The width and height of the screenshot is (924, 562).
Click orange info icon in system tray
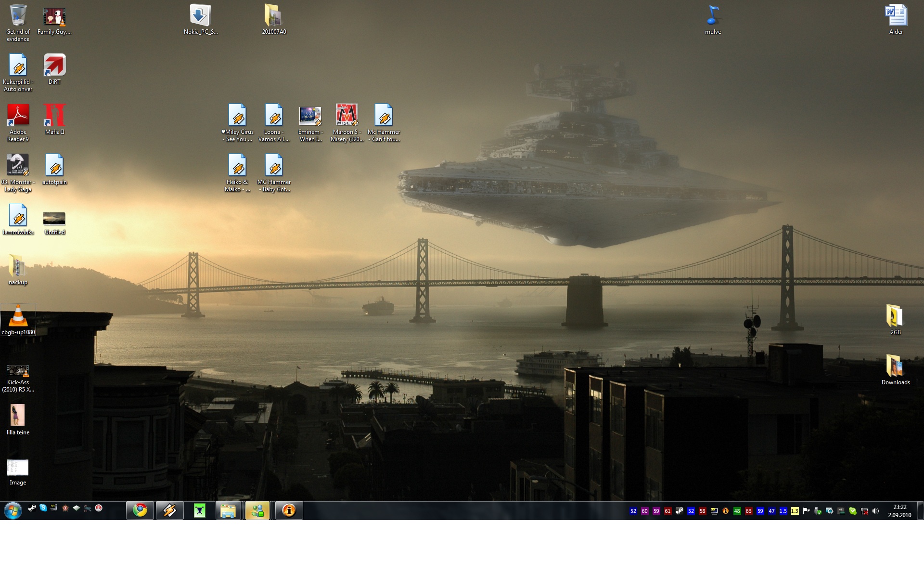tap(725, 511)
